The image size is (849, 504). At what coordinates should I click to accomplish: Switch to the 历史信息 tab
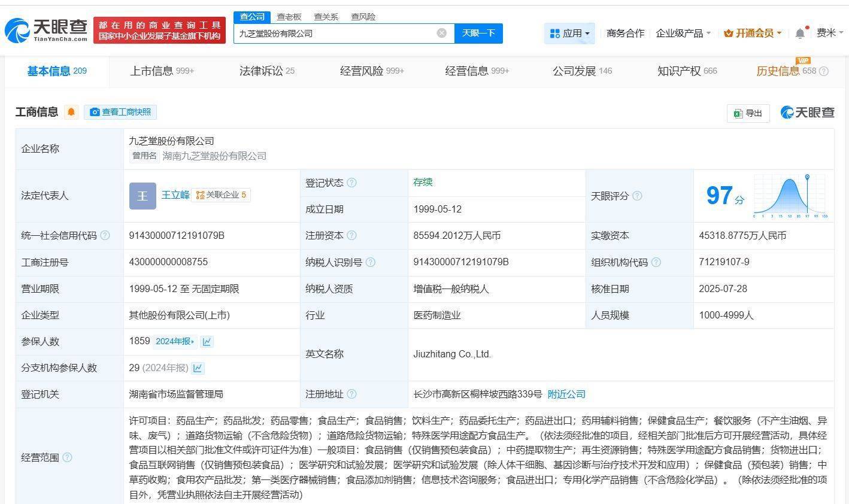[x=786, y=71]
